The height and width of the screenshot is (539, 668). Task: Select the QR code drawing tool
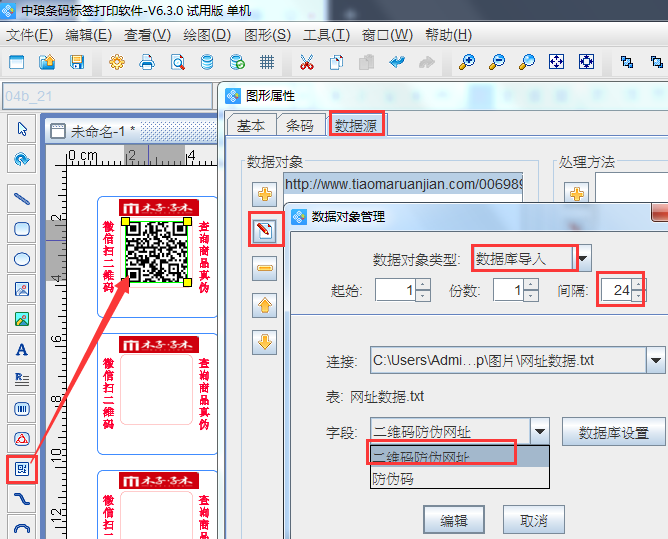(21, 467)
